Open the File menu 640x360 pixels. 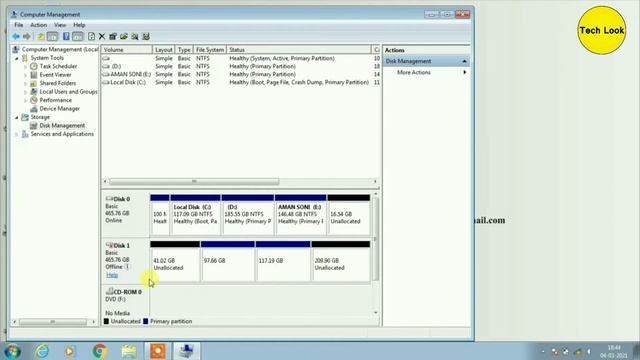point(19,25)
